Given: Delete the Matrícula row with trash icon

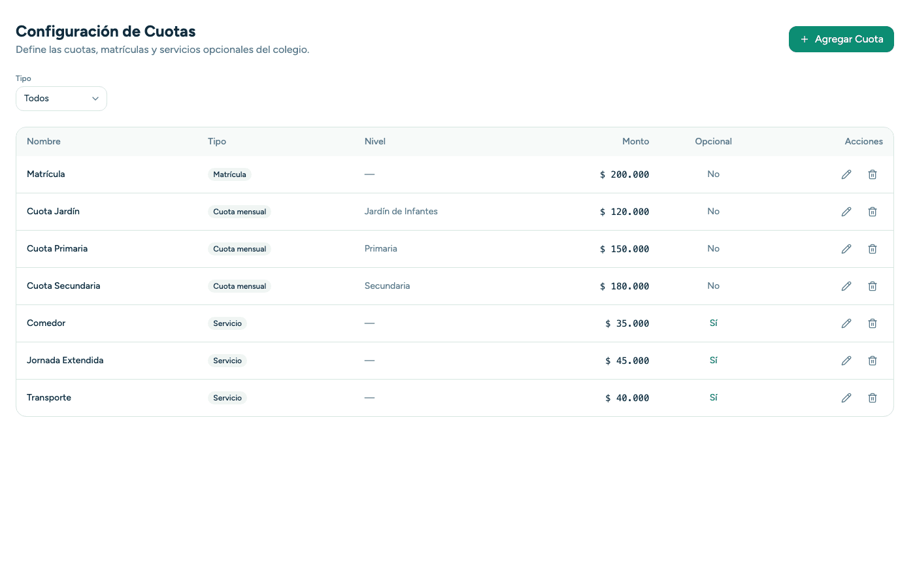Looking at the screenshot, I should pyautogui.click(x=873, y=174).
